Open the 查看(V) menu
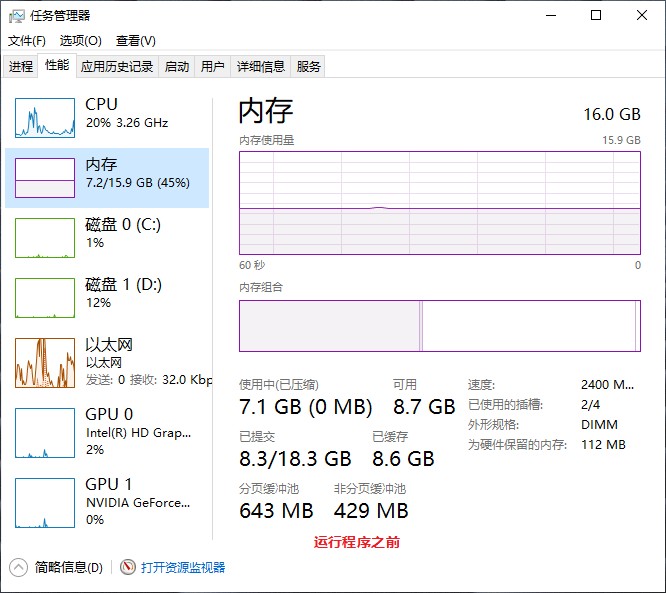Screen dimensions: 666x593 coord(135,41)
